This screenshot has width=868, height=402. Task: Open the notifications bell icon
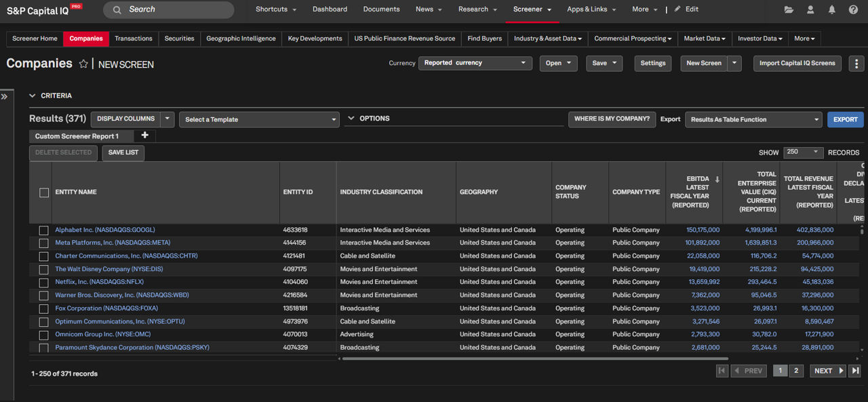(832, 9)
